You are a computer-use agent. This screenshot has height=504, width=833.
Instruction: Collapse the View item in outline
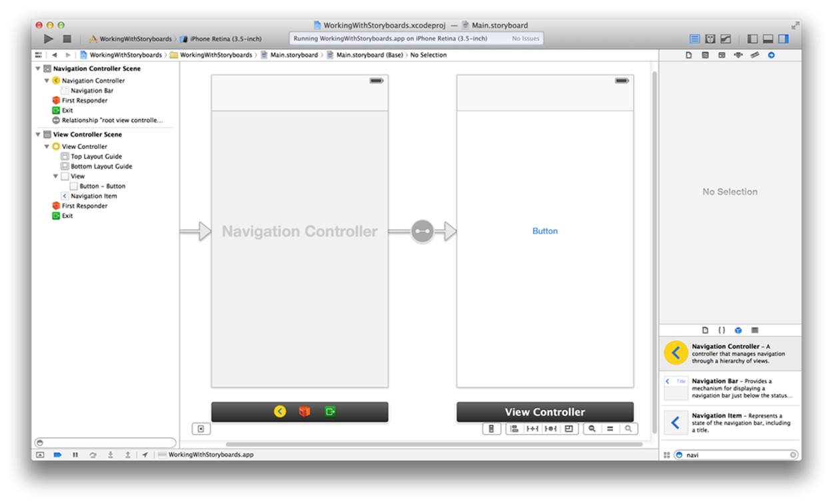(55, 176)
